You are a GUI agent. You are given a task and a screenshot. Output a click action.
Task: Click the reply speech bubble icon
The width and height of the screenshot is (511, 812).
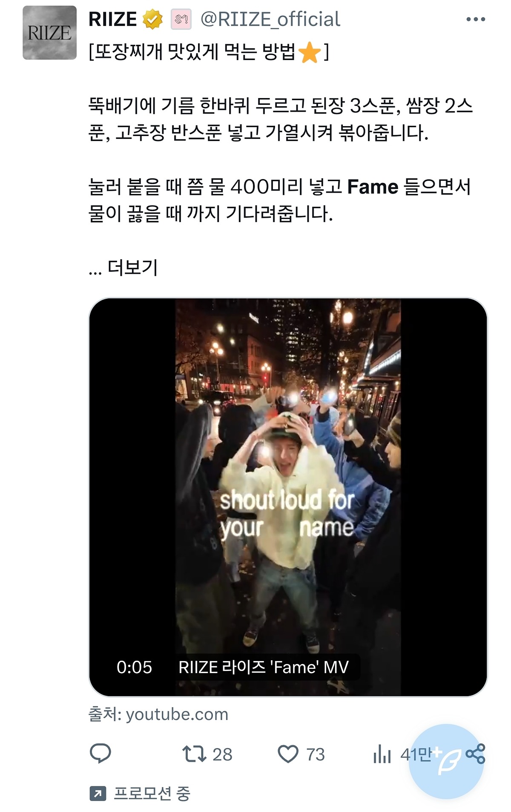100,754
